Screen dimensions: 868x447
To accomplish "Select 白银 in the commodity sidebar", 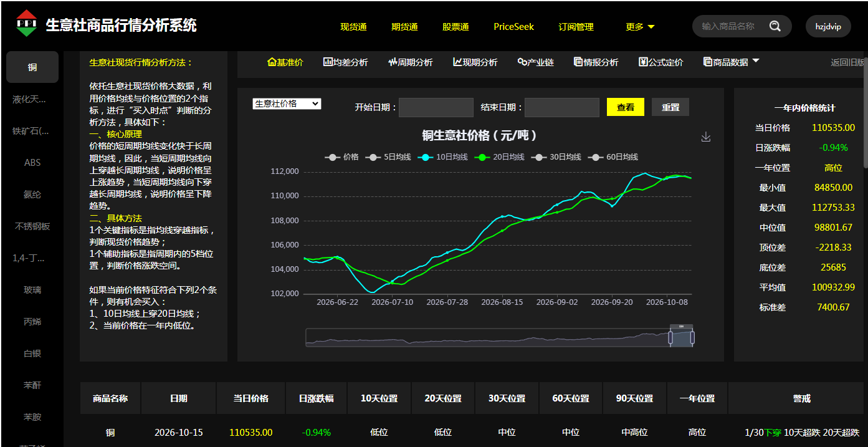I will coord(32,353).
